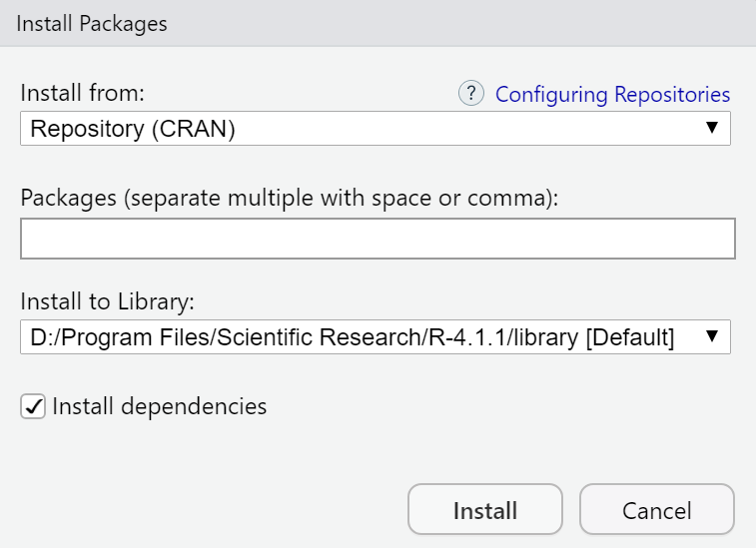The image size is (756, 548).
Task: Click the checkmark inside the dependencies box
Action: 33,407
